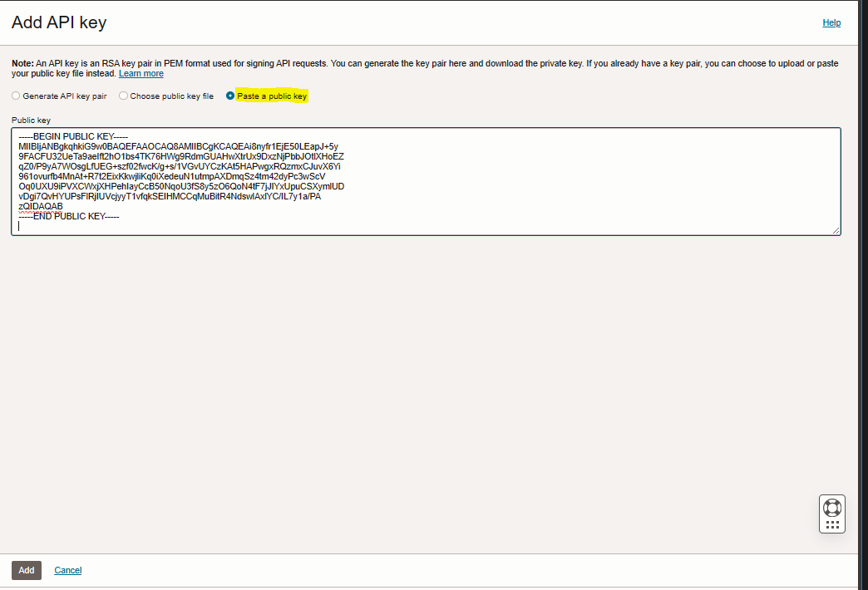Viewport: 868px width, 590px height.
Task: Open the lifebuoy support icon
Action: tap(831, 507)
